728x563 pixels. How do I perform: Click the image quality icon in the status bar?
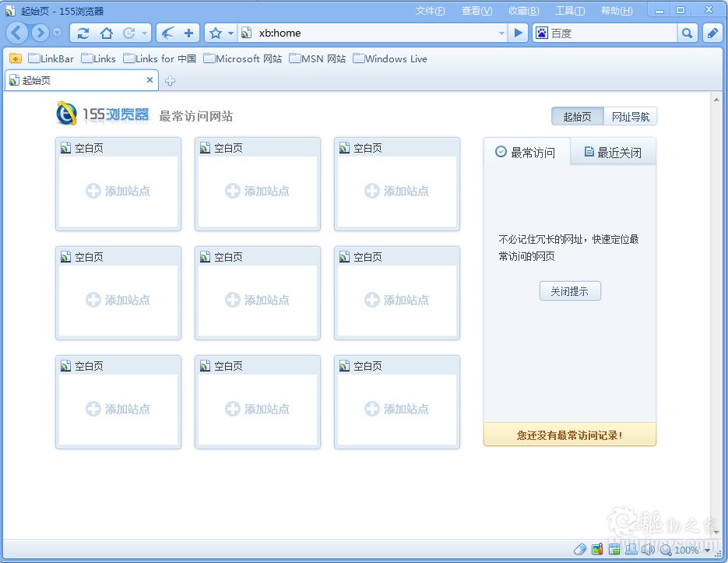(597, 549)
